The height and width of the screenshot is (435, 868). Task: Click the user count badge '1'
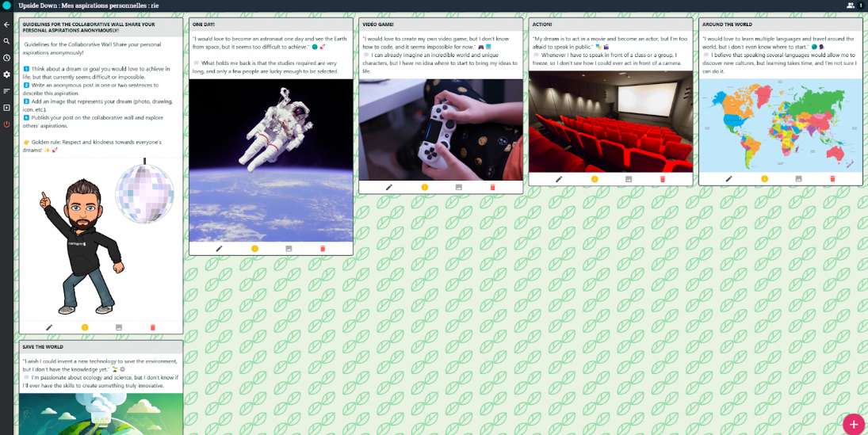[x=862, y=6]
